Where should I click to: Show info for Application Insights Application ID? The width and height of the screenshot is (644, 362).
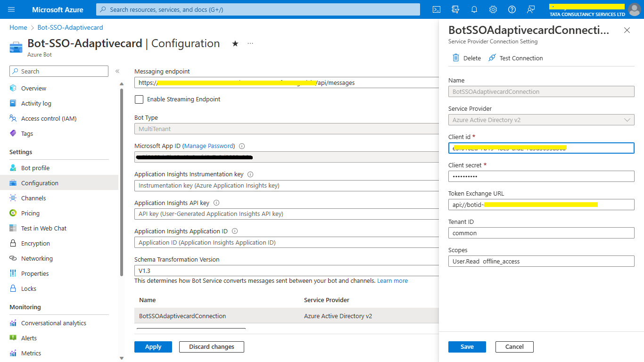click(235, 231)
